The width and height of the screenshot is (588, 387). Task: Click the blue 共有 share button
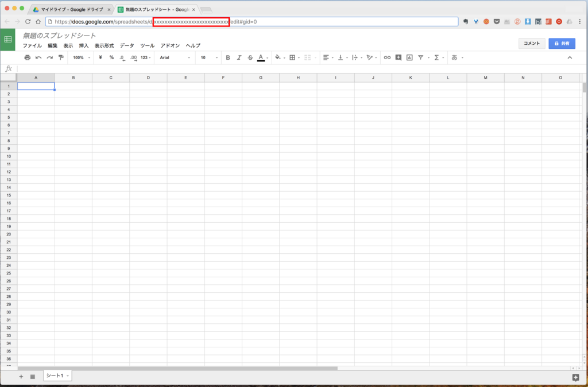point(562,44)
